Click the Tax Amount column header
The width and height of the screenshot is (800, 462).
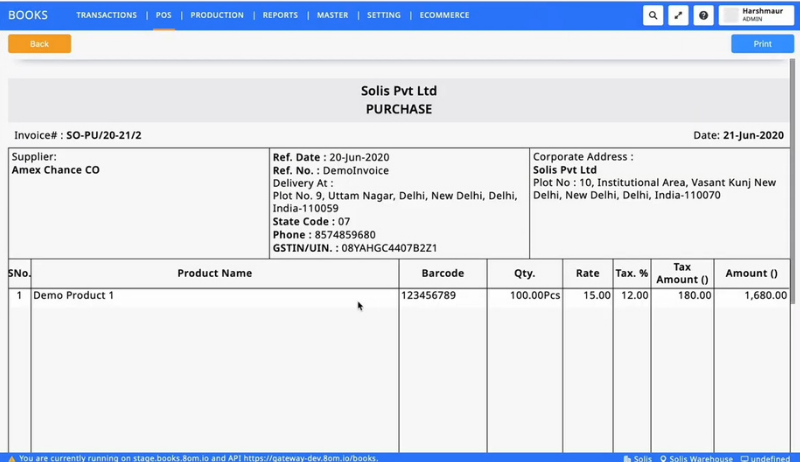pos(682,273)
